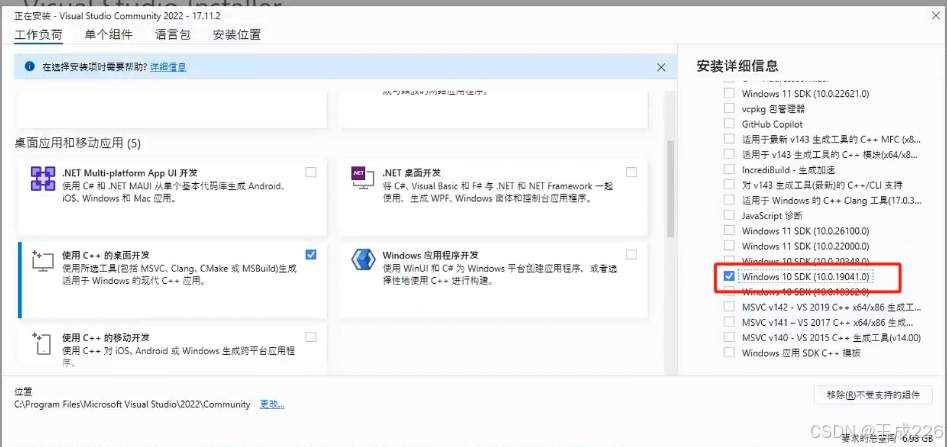Click the 使用 C++ 的桌面开发 title
Viewport: 947px width, 447px height.
106,255
